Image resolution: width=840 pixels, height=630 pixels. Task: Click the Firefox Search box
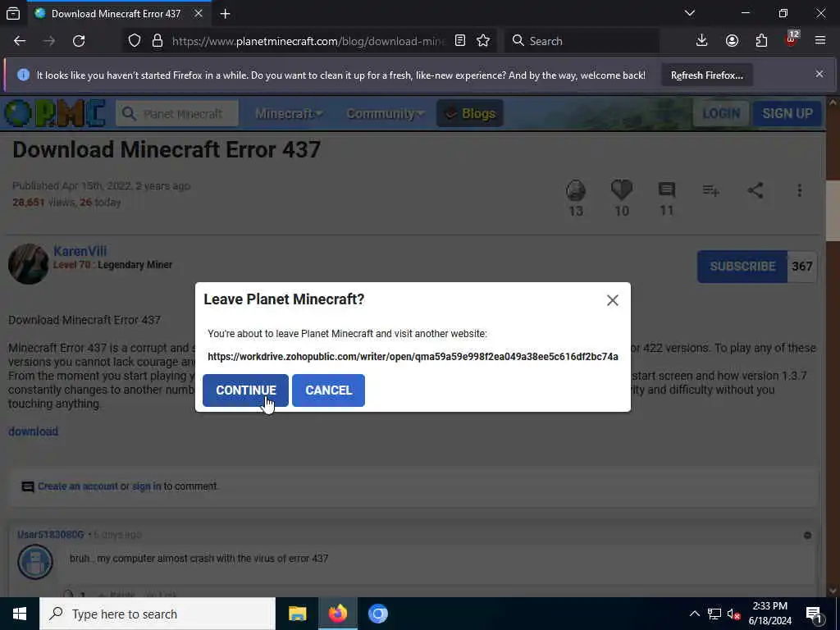(x=582, y=41)
